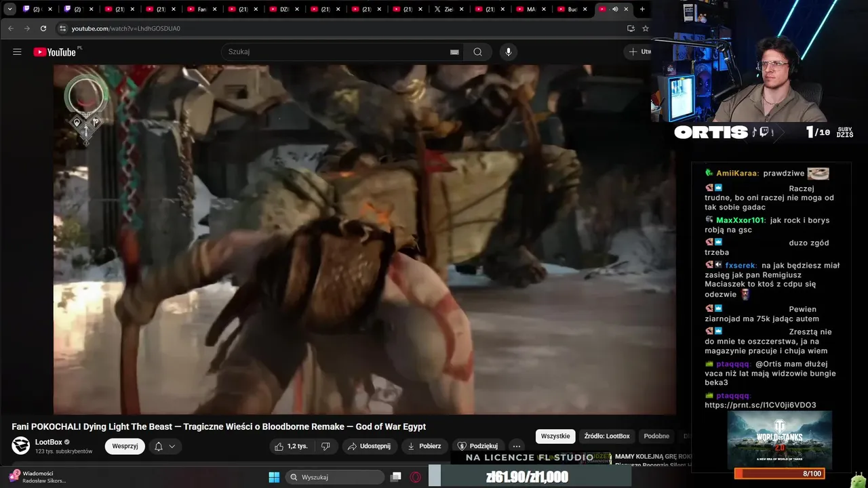The height and width of the screenshot is (488, 868).
Task: Click the browser address bar URL
Action: (126, 28)
